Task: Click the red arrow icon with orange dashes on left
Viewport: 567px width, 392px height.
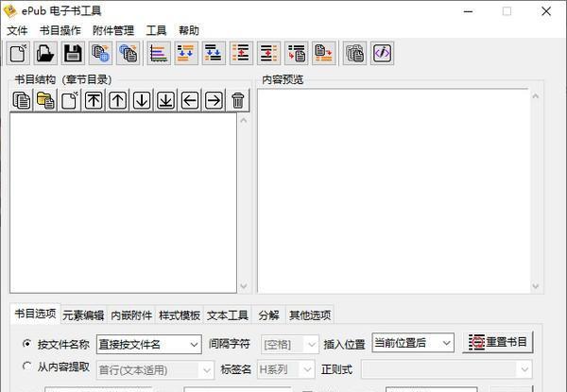Action: pyautogui.click(x=241, y=53)
